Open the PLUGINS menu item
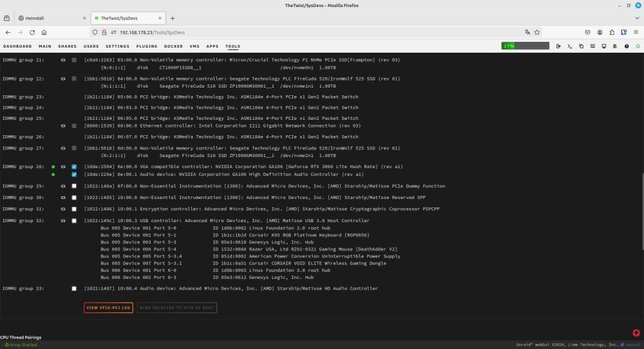The height and width of the screenshot is (349, 644). (147, 46)
